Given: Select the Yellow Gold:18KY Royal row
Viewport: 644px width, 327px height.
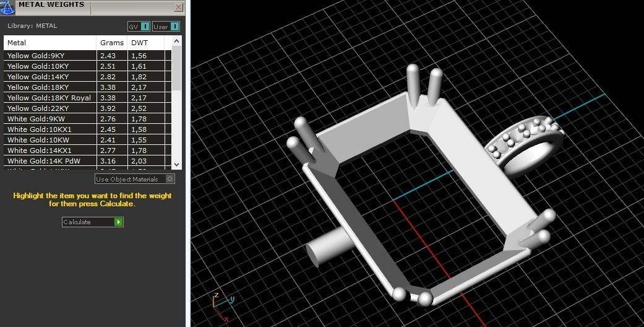Looking at the screenshot, I should 87,98.
